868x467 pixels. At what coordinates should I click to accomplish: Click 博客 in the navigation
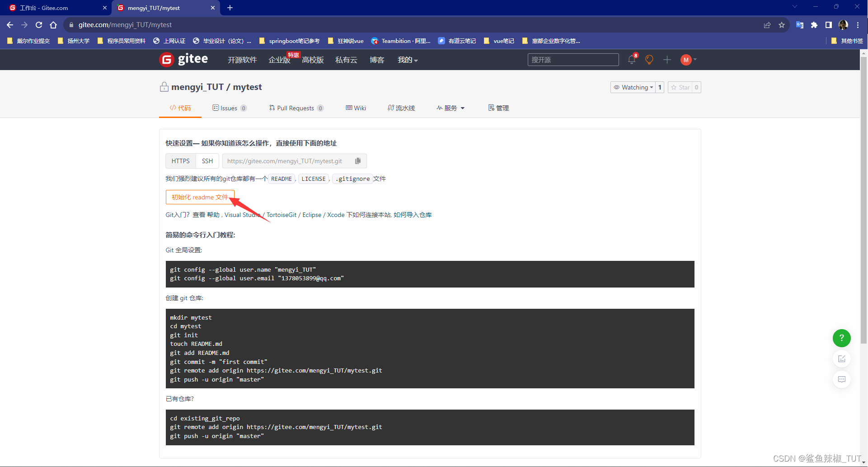pyautogui.click(x=377, y=60)
